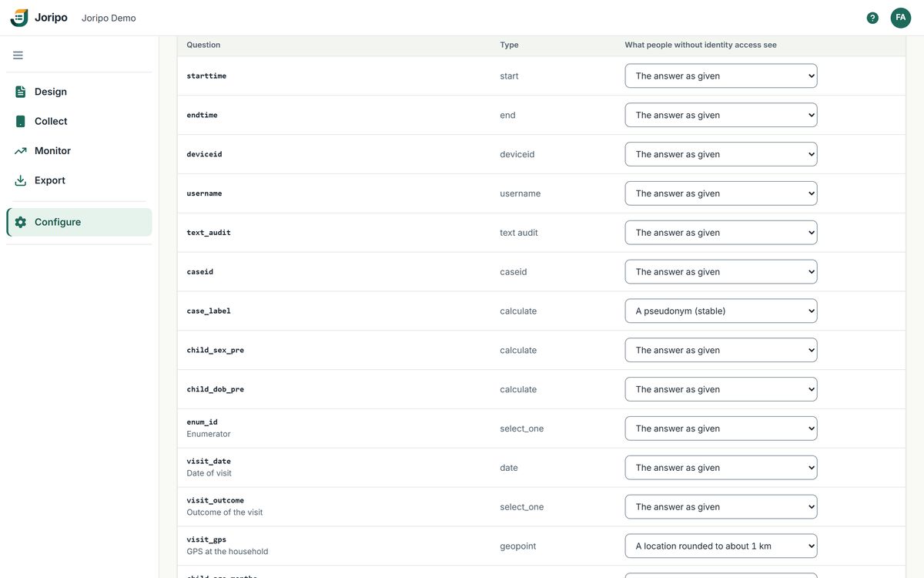Collapse sidebar with the hamburger icon
This screenshot has width=924, height=578.
point(18,55)
